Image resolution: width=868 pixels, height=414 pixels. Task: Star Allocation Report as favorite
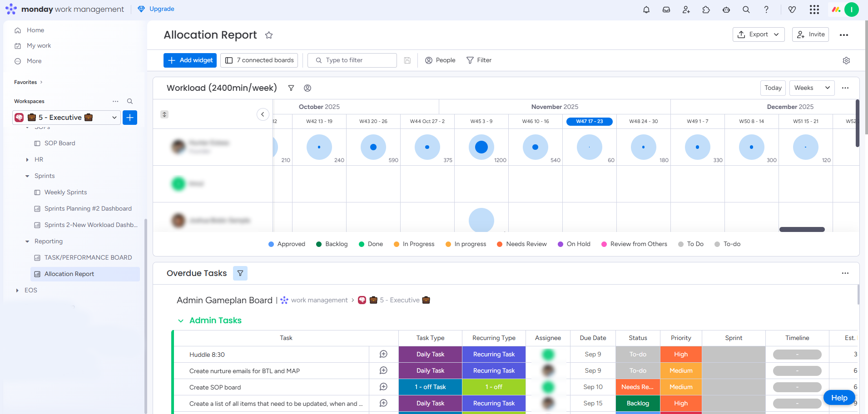269,35
